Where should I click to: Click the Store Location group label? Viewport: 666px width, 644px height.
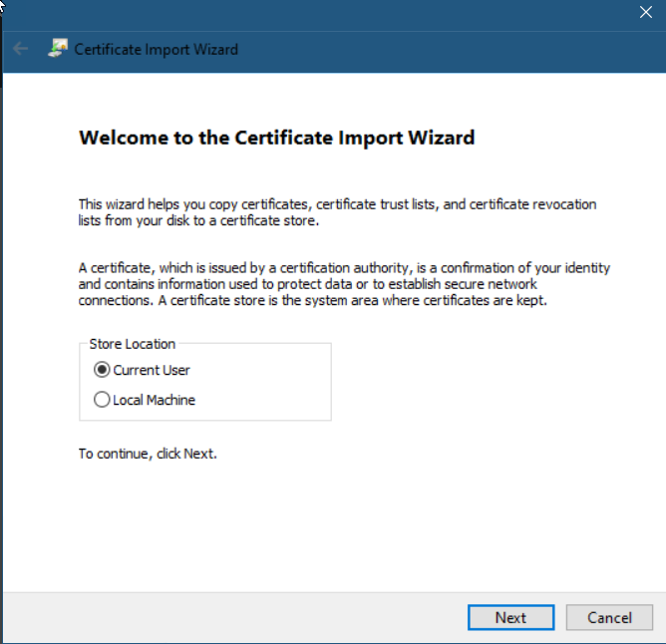pyautogui.click(x=132, y=344)
